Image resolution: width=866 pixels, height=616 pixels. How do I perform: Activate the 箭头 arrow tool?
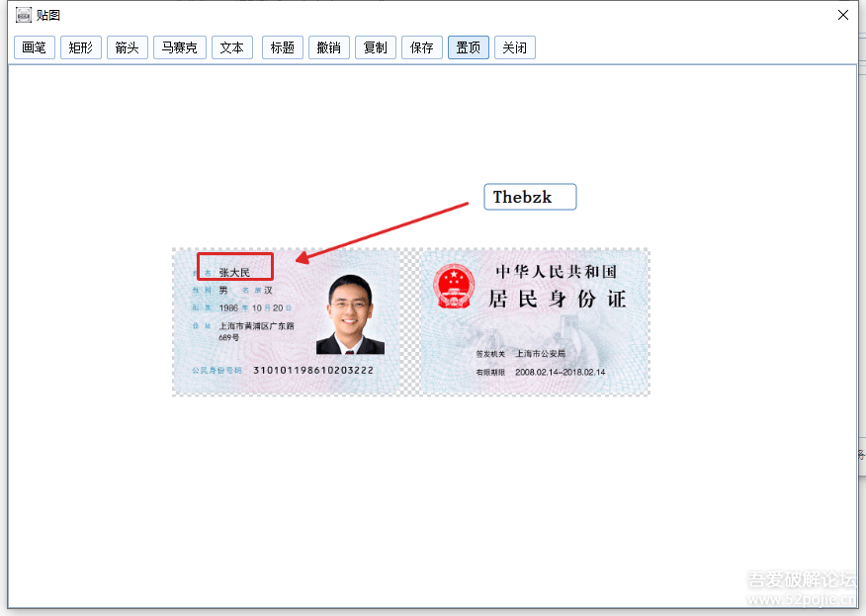click(127, 47)
